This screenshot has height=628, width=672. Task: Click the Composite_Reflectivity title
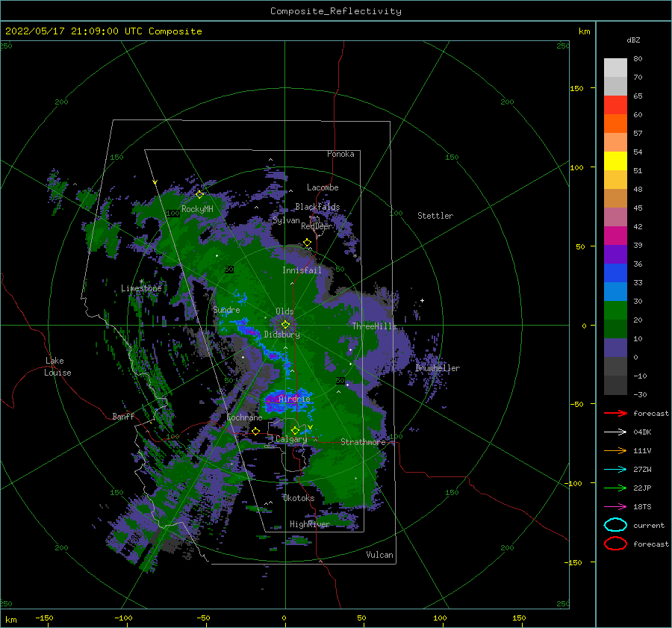336,11
